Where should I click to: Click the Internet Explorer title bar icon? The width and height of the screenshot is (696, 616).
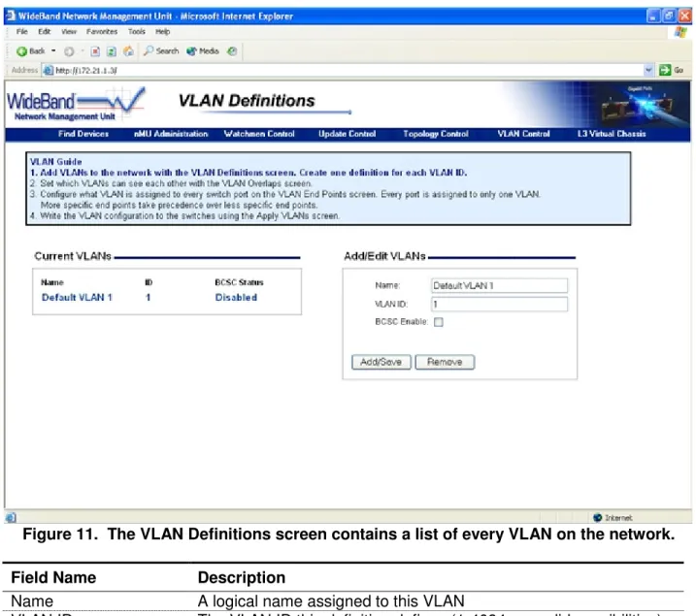click(11, 16)
